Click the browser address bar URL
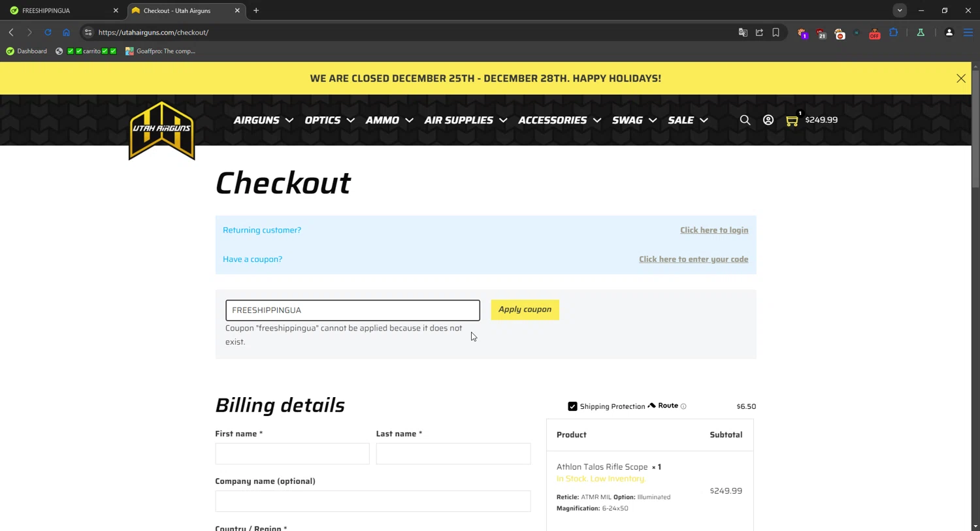This screenshot has width=980, height=531. click(x=154, y=32)
